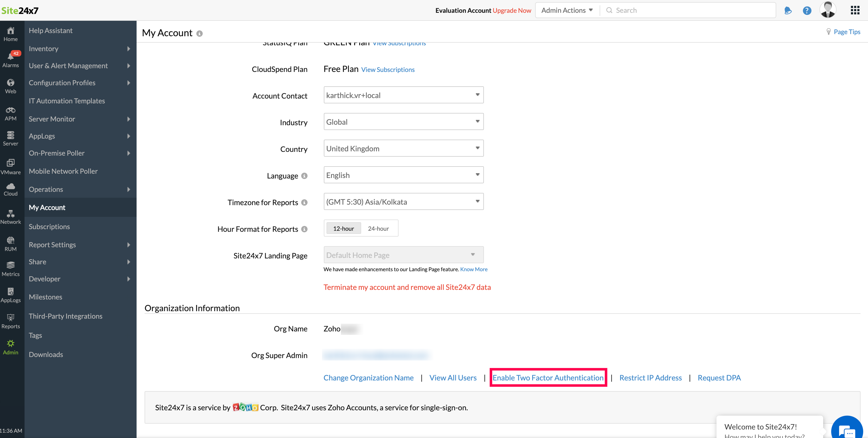Open Subscriptions in the admin menu
This screenshot has width=868, height=438.
49,226
